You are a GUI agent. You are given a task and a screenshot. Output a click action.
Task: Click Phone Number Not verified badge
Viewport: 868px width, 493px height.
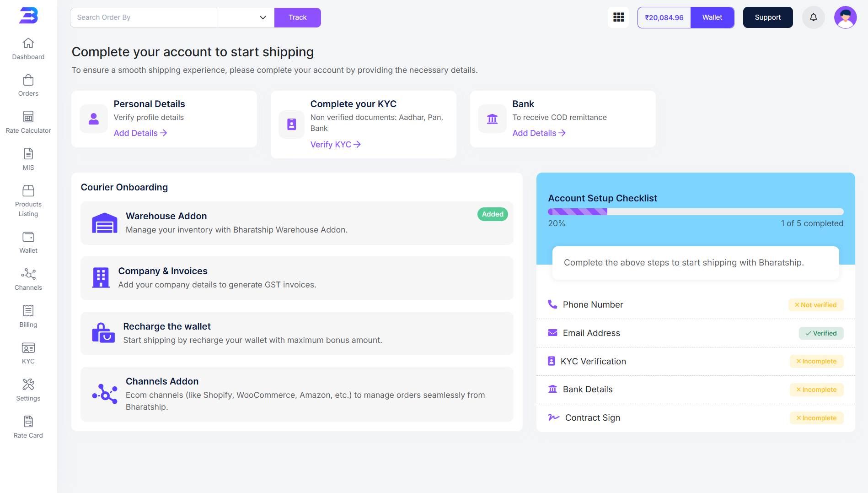click(815, 305)
